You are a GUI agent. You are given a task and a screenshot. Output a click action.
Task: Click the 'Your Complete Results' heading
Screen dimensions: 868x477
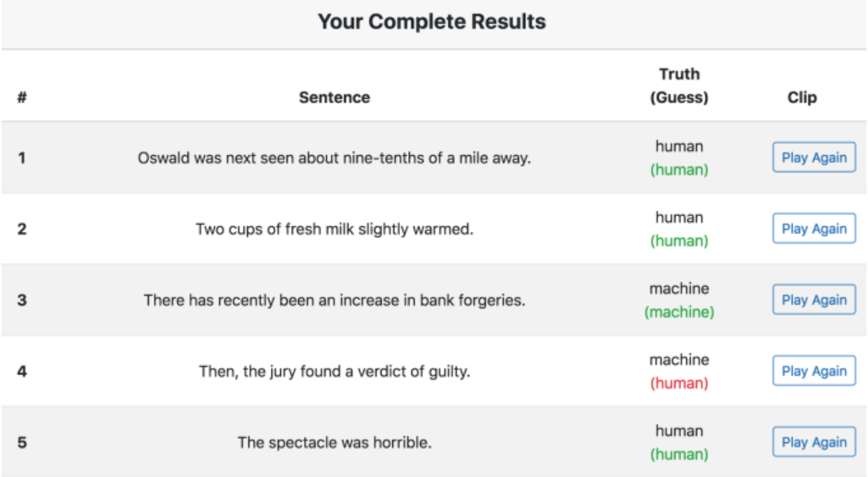point(432,22)
